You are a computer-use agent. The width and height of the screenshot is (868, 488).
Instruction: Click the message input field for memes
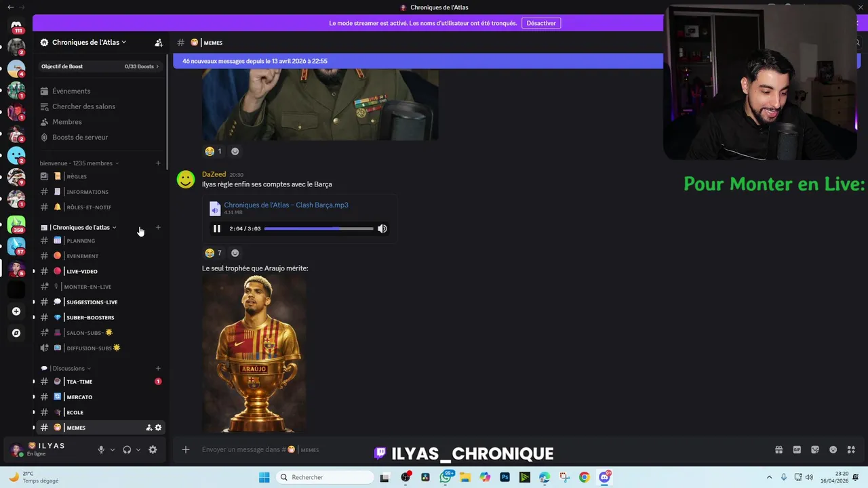point(475,449)
